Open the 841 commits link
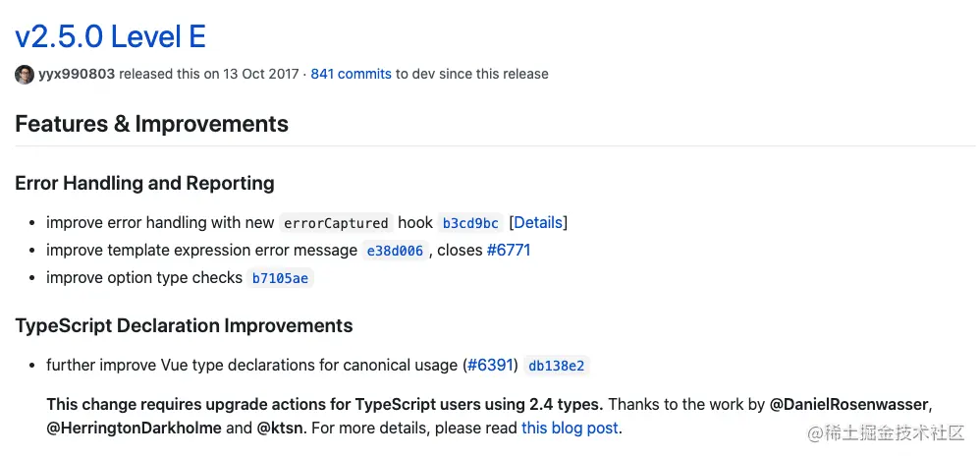 [x=352, y=74]
